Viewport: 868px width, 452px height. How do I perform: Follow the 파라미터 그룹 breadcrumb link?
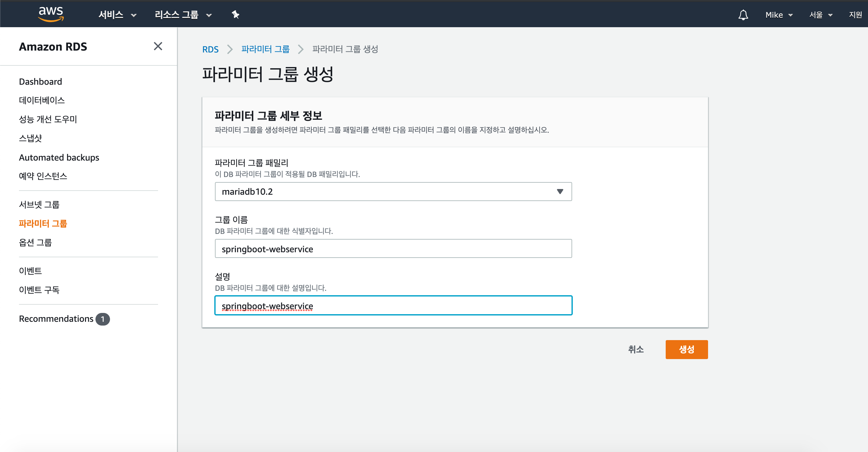click(265, 49)
